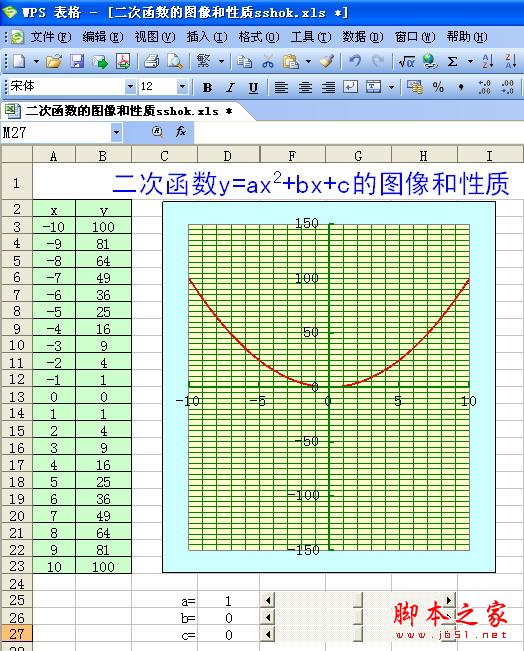524x651 pixels.
Task: Click the Undo arrow
Action: point(355,62)
